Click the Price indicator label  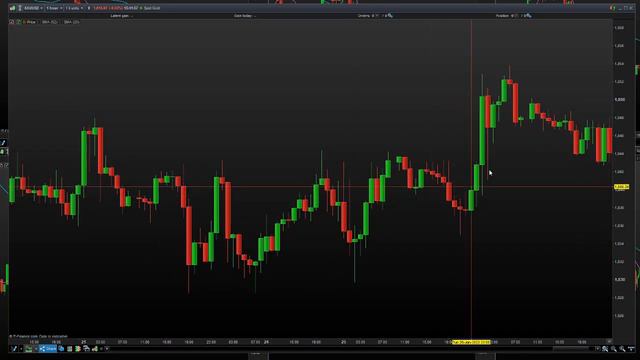tap(30, 22)
